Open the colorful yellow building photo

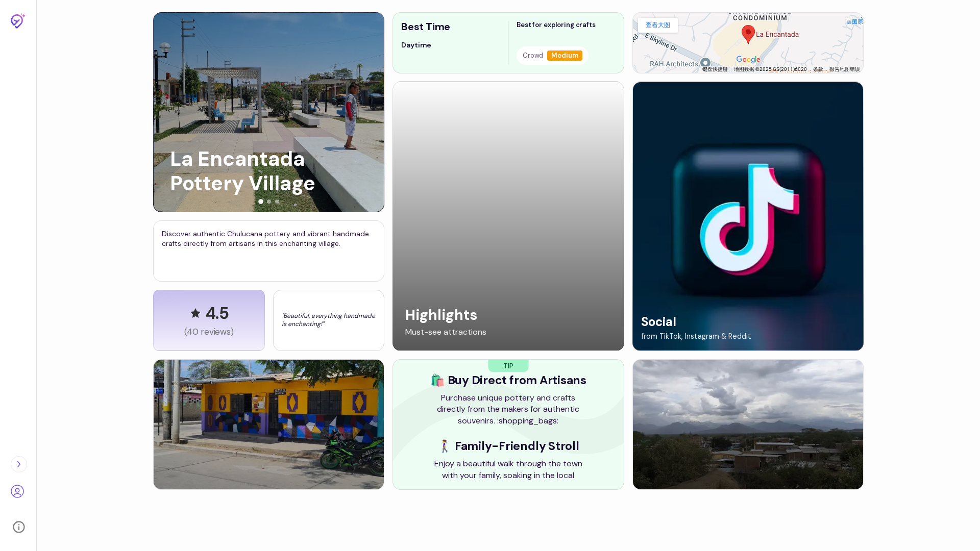[x=268, y=424]
